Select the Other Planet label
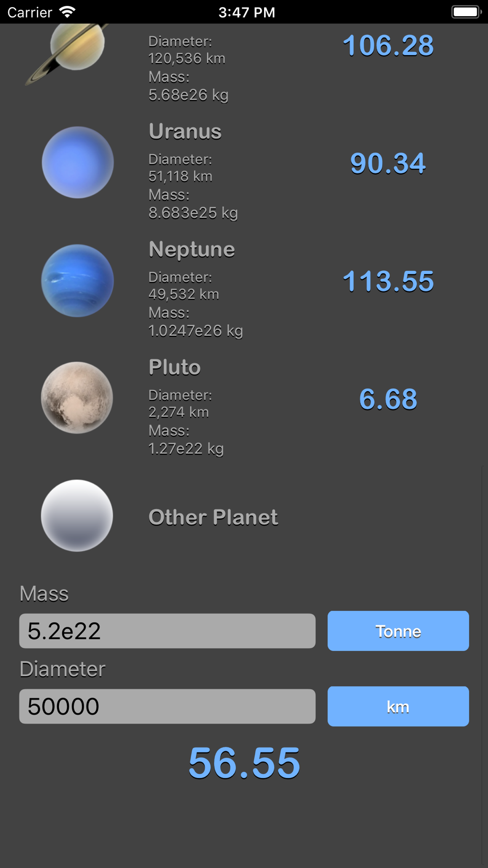 [x=213, y=517]
